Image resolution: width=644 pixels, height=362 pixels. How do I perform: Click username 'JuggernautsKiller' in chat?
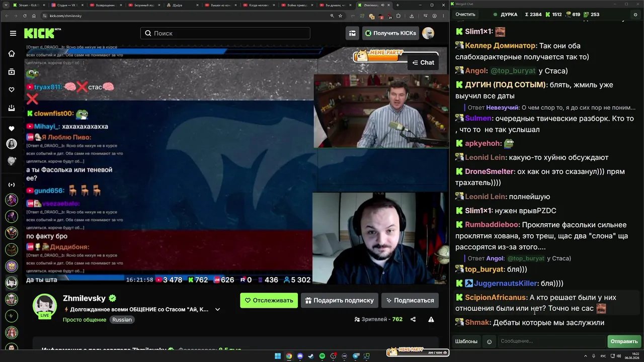[506, 284]
